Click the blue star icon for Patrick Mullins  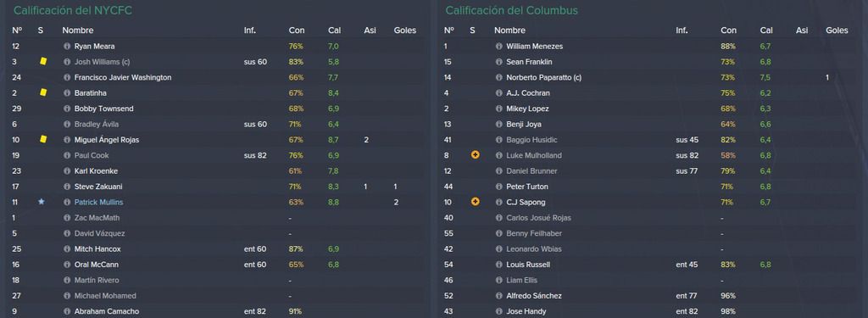pyautogui.click(x=41, y=202)
